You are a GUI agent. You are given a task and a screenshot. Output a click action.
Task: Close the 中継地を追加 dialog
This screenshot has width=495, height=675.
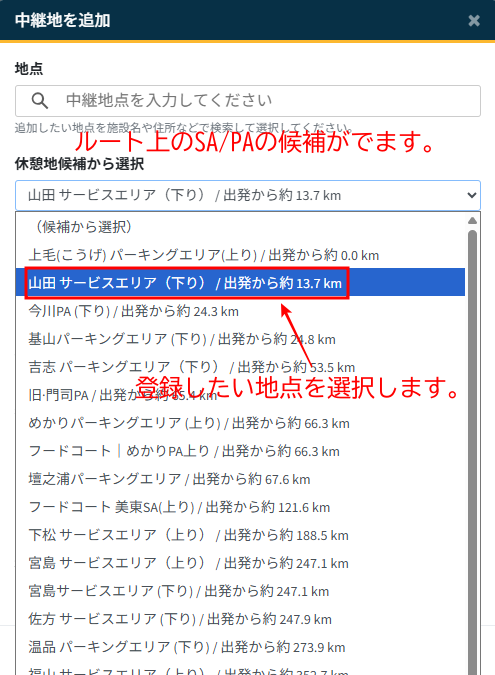[474, 20]
